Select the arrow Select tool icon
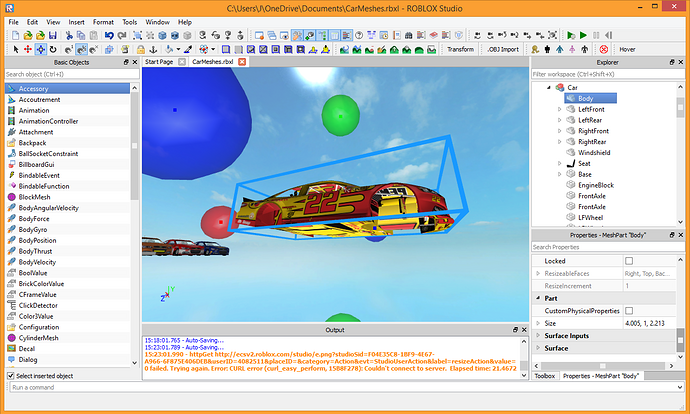Viewport: 690px width, 414px height. tap(15, 49)
